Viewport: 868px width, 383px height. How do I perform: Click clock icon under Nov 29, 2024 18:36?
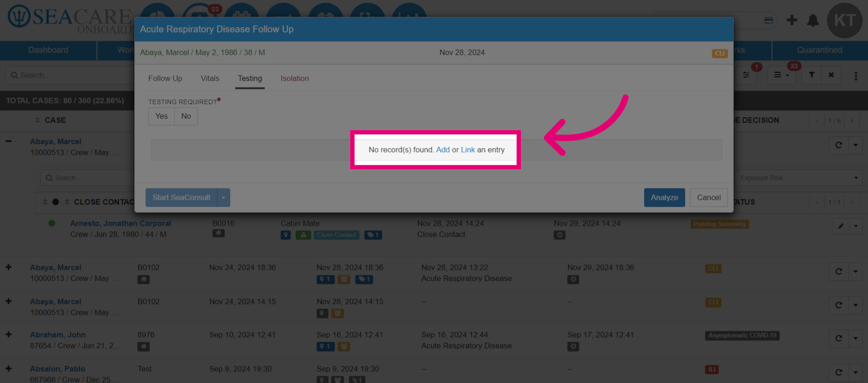[x=573, y=279]
